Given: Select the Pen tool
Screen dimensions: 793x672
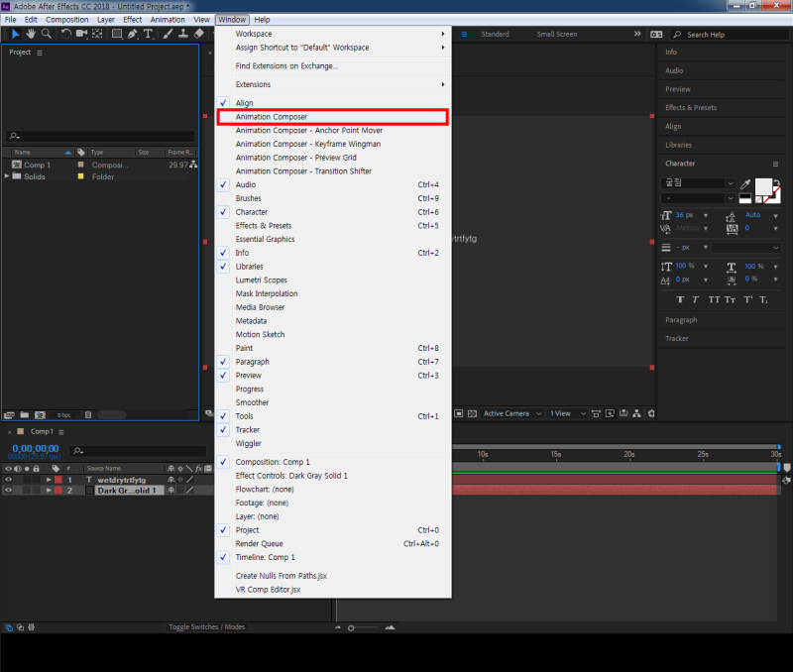Looking at the screenshot, I should tap(133, 33).
